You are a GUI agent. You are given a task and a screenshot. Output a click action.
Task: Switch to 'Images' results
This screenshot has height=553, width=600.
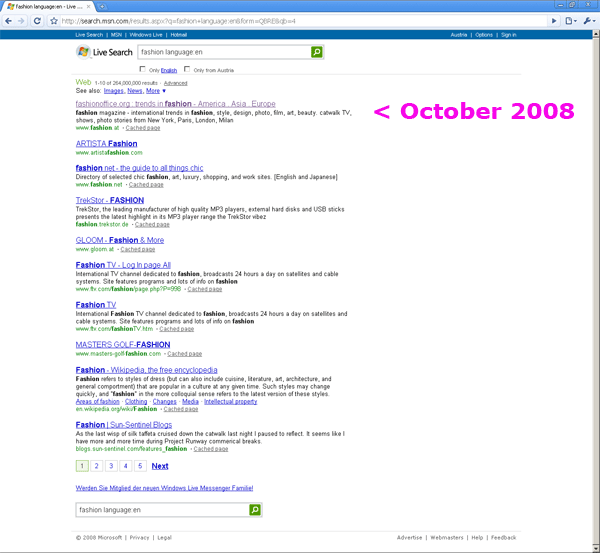(x=114, y=91)
